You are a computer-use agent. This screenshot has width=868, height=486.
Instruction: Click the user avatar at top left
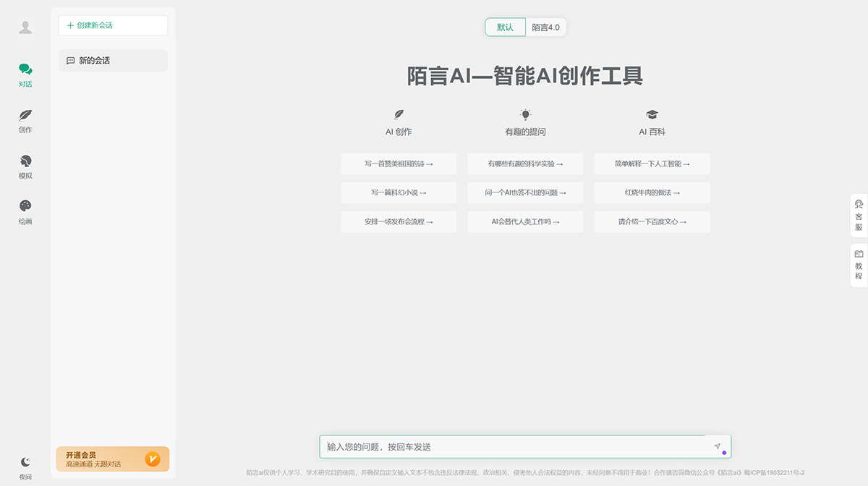click(25, 27)
